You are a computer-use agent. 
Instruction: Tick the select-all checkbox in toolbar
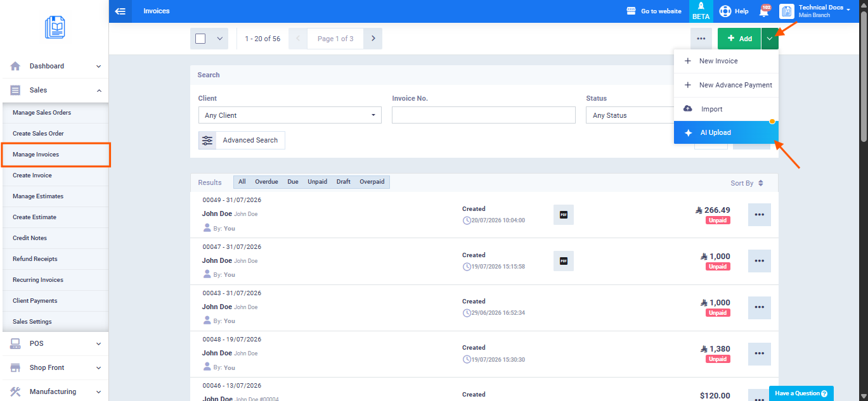click(200, 39)
